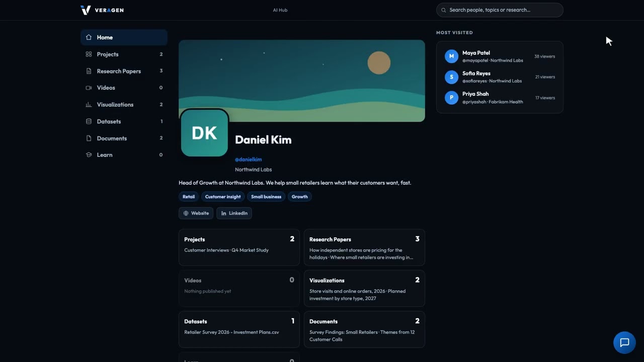The width and height of the screenshot is (644, 362).
Task: Focus the search people or research field
Action: coord(500,10)
